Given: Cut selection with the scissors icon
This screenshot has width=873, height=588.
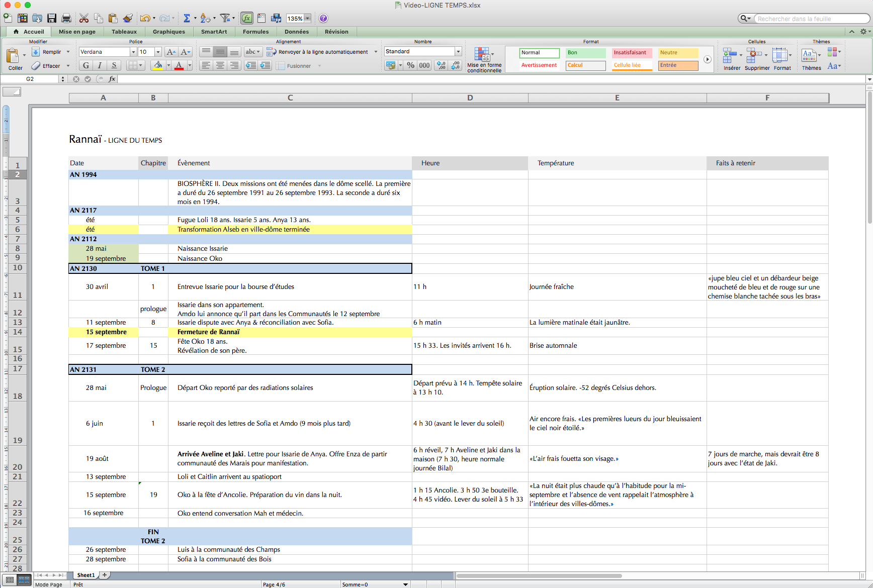Looking at the screenshot, I should (84, 18).
